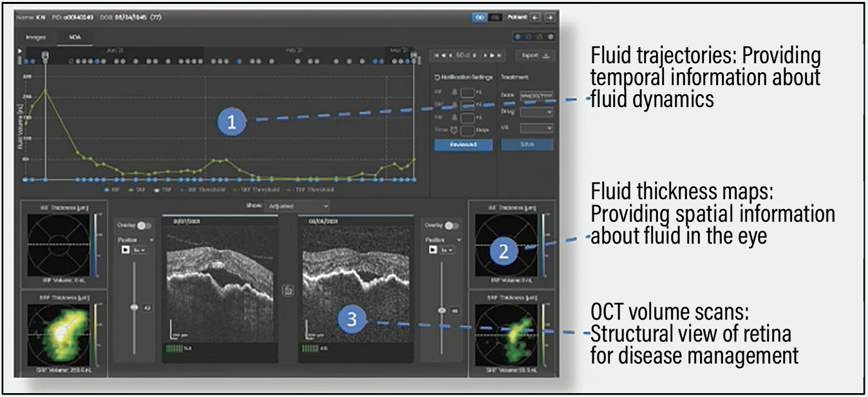Click the Reviewed button
Screen dimensions: 868x397
pyautogui.click(x=463, y=145)
